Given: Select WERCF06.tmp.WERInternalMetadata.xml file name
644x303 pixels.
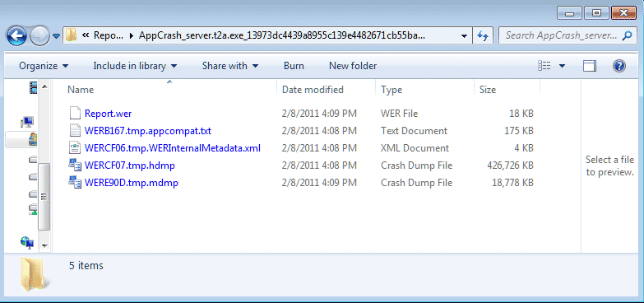Looking at the screenshot, I should click(173, 148).
